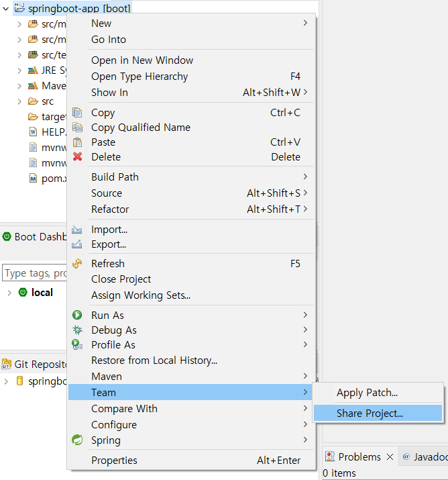Open the Team submenu
The image size is (448, 480).
click(190, 392)
